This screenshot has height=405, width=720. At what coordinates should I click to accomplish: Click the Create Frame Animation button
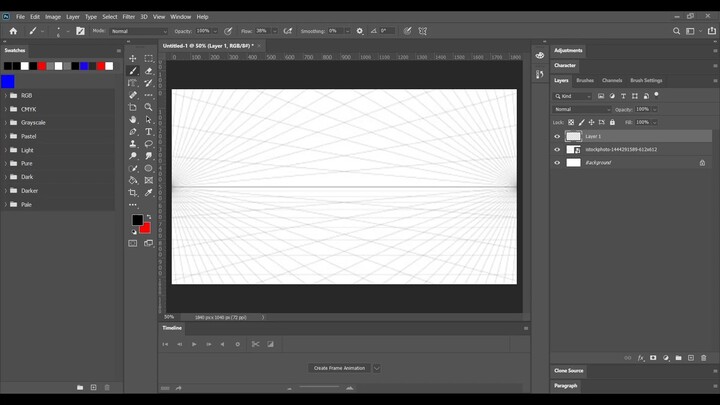tap(339, 368)
